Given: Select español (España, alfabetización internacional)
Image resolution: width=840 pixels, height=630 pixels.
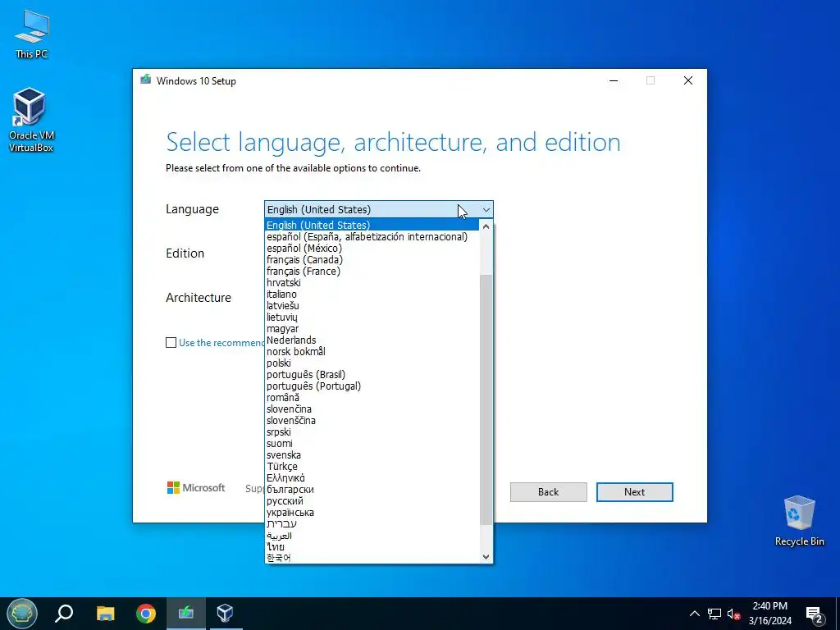Looking at the screenshot, I should pos(372,237).
